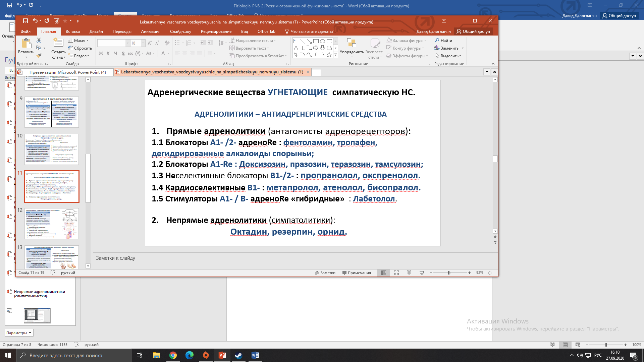Click the PowerPoint redo/repeat icon
This screenshot has height=362, width=644.
(47, 21)
